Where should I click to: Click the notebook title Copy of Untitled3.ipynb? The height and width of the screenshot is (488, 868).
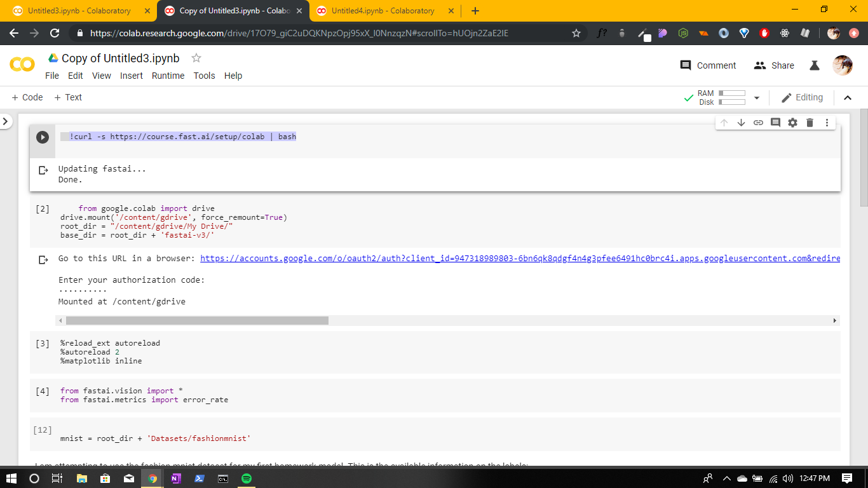click(x=120, y=58)
